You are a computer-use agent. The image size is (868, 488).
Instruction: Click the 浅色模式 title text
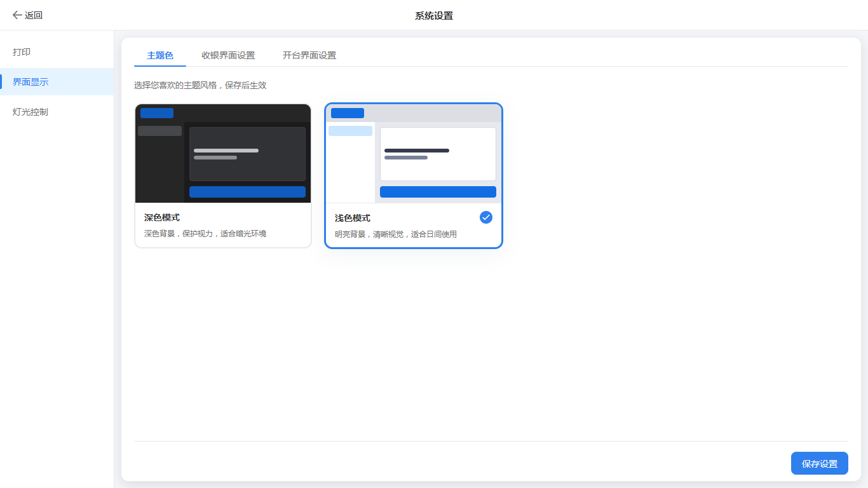pyautogui.click(x=353, y=218)
